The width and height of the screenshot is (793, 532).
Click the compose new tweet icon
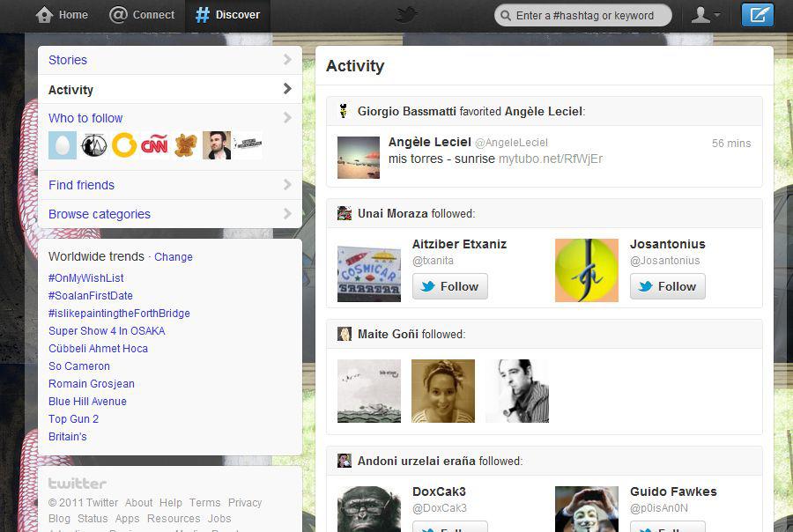click(757, 15)
